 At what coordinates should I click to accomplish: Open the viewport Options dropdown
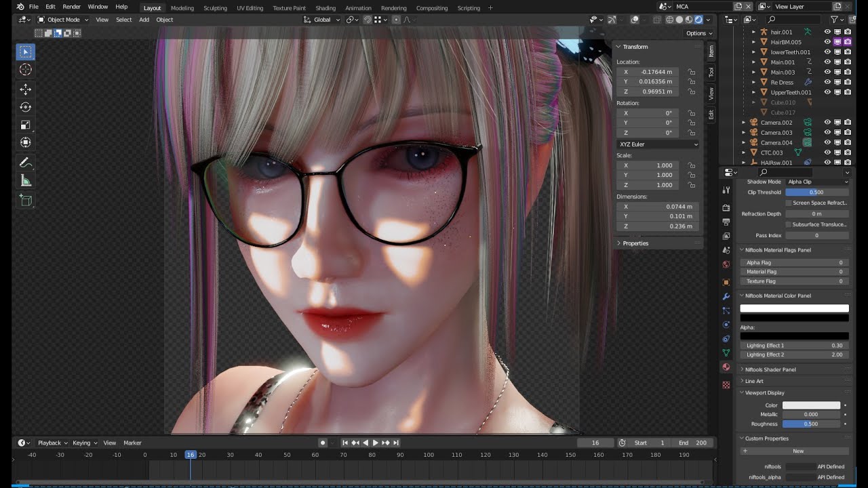[699, 33]
